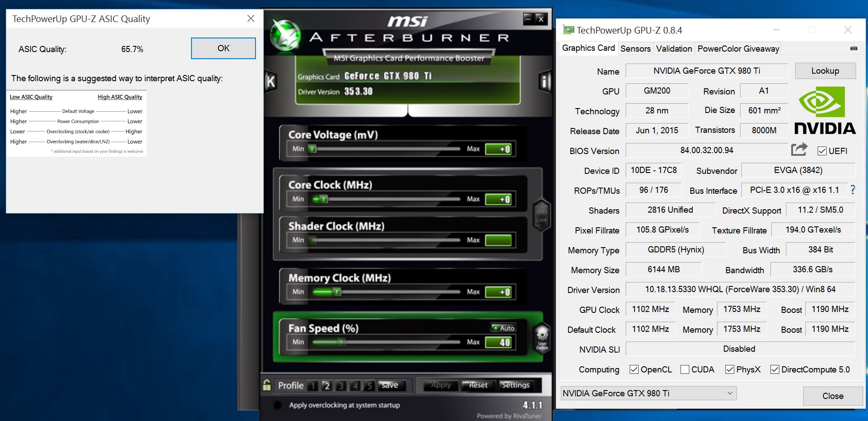Close the GPU-Z window with the X
868x421 pixels.
tap(848, 30)
